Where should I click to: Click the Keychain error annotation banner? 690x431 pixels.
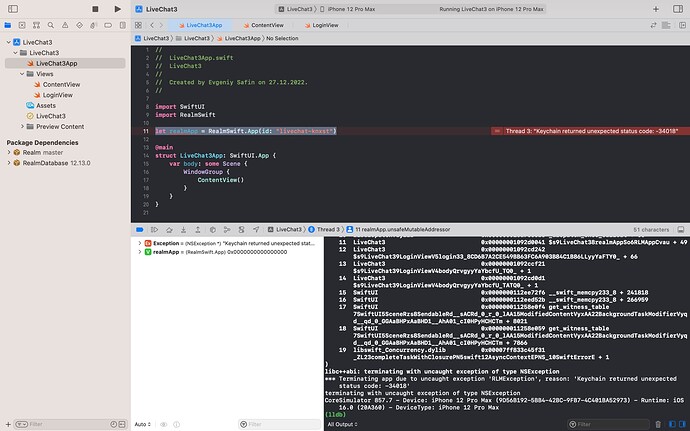(587, 131)
